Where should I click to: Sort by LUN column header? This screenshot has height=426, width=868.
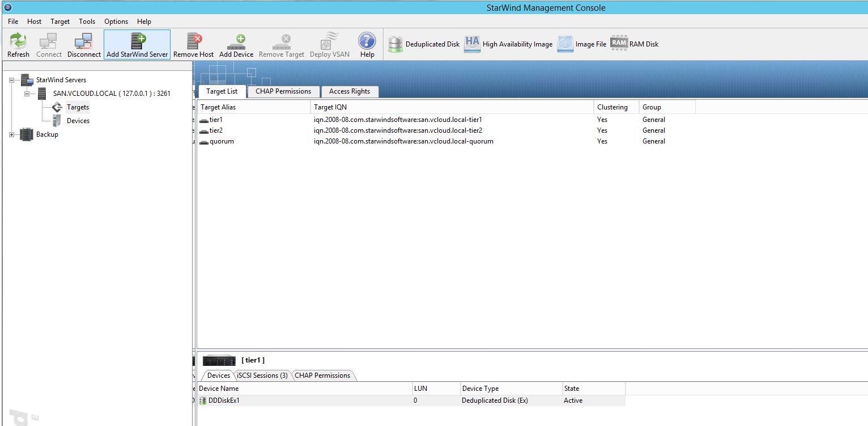pyautogui.click(x=436, y=389)
